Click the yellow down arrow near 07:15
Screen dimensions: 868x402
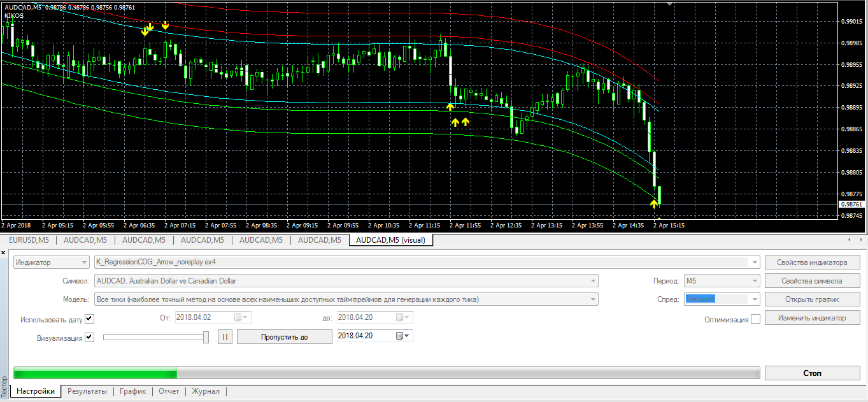pos(165,25)
